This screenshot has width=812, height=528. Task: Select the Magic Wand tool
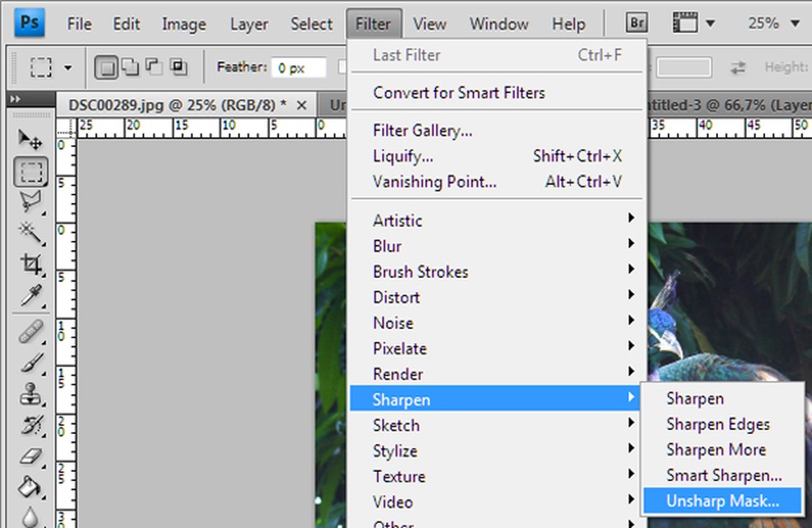click(x=30, y=233)
